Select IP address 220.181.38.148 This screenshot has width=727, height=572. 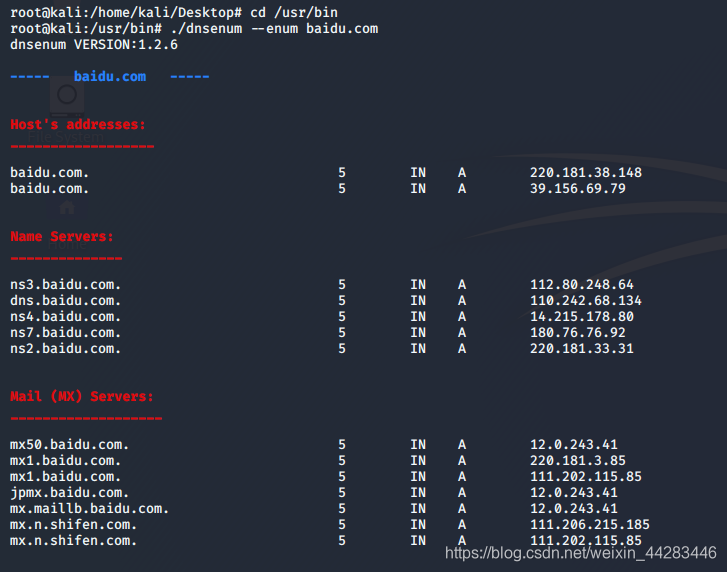click(586, 172)
